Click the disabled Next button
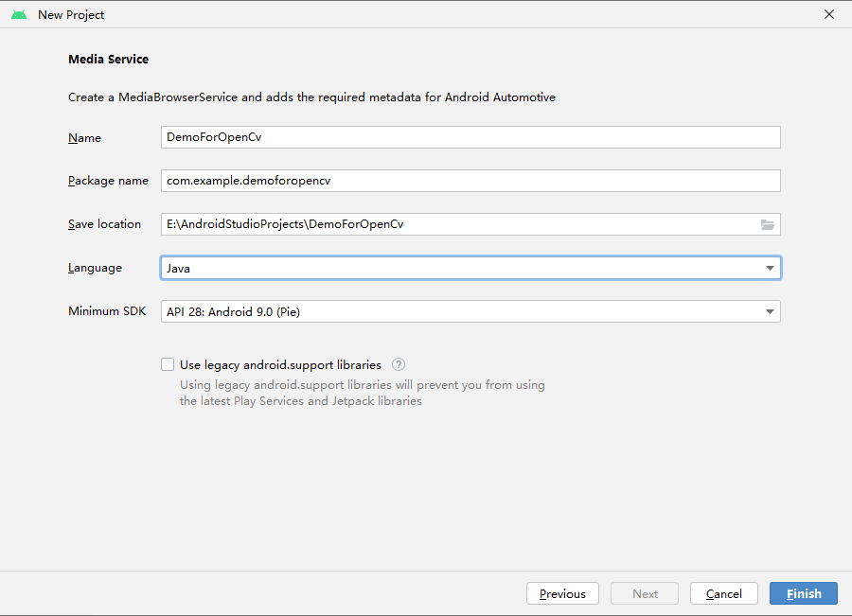Image resolution: width=852 pixels, height=616 pixels. click(x=645, y=593)
